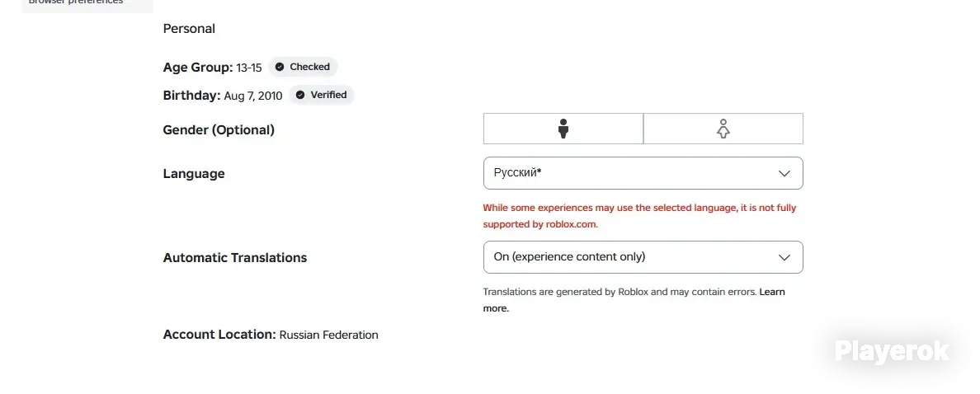Click the Gender (Optional) label
The width and height of the screenshot is (980, 394).
(x=219, y=130)
